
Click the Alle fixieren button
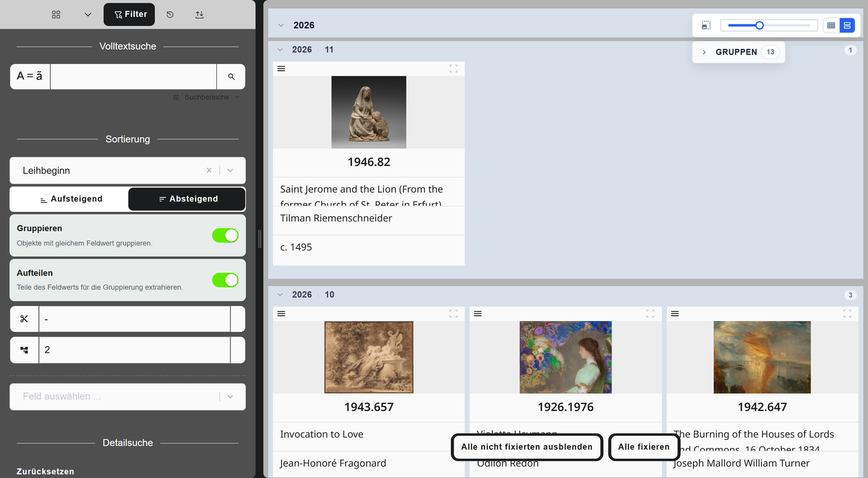pyautogui.click(x=644, y=447)
